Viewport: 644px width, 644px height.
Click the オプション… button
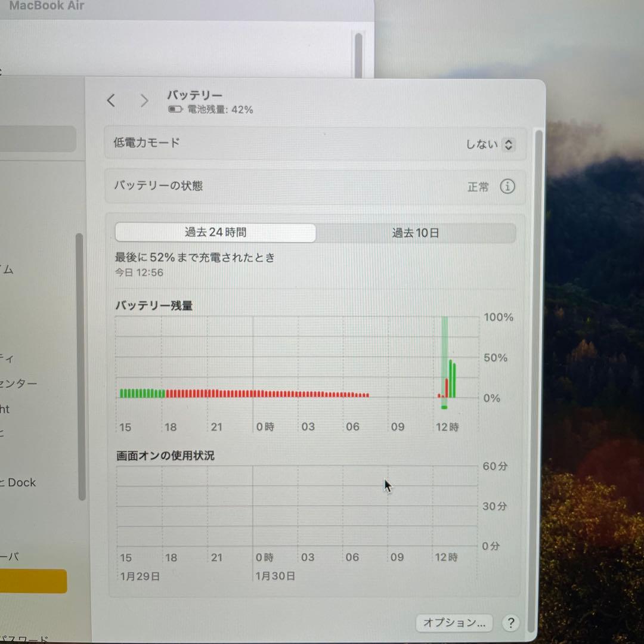pyautogui.click(x=454, y=623)
